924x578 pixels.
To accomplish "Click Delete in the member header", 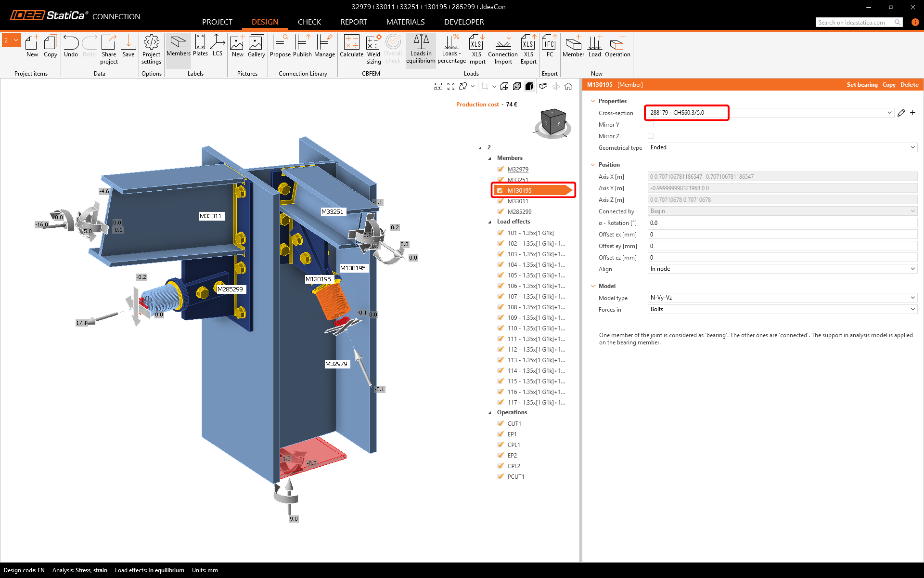I will pyautogui.click(x=909, y=85).
